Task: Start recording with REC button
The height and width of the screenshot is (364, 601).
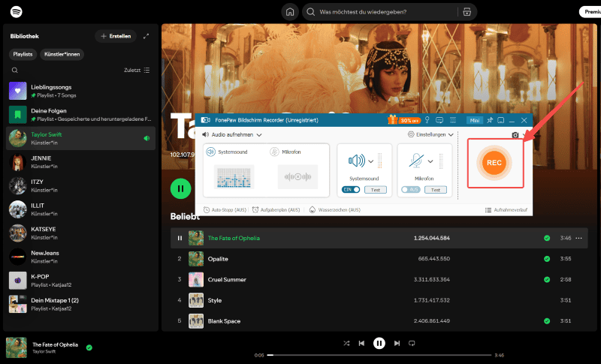Action: (x=494, y=163)
